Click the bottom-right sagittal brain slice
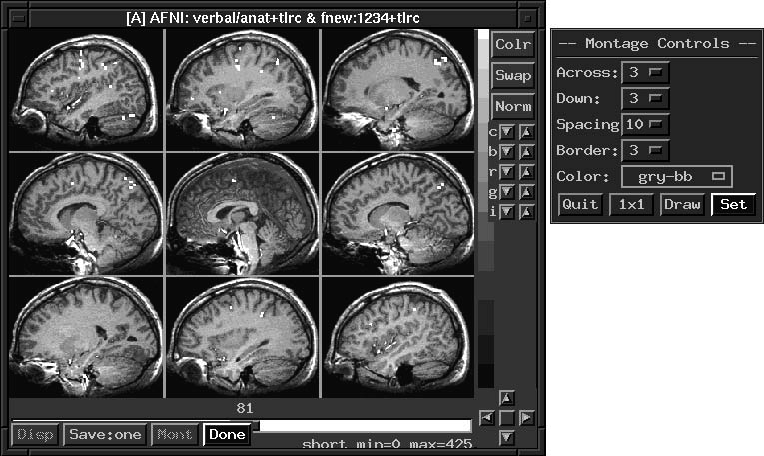 pyautogui.click(x=398, y=338)
